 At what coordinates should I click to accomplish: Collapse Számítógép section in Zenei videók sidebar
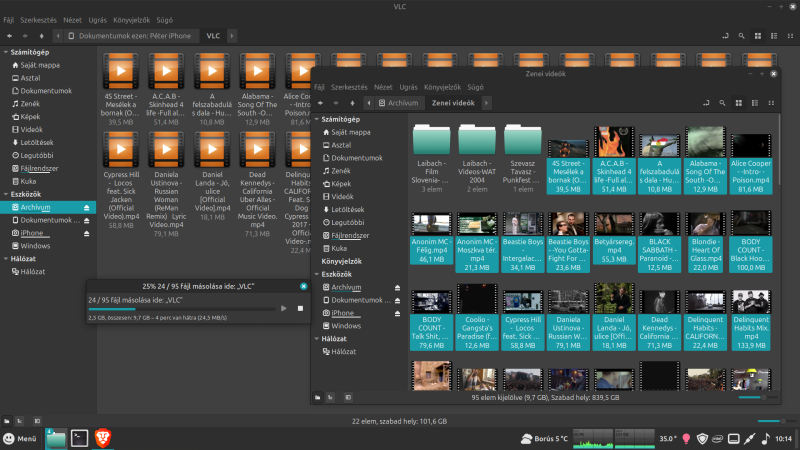(x=317, y=119)
